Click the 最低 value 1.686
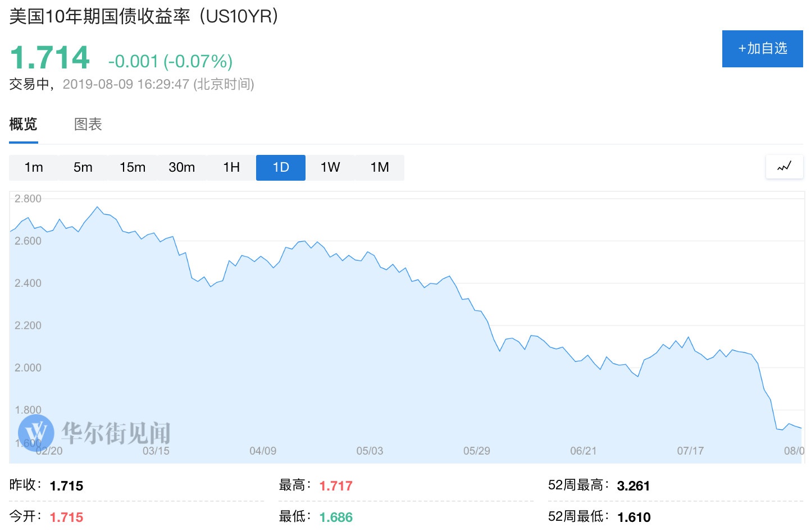Screen dimensions: 811x532 [336, 517]
